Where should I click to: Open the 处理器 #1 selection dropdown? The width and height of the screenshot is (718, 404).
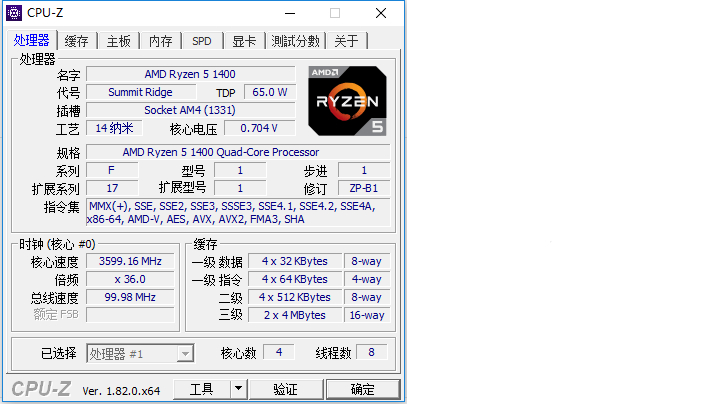tap(185, 354)
